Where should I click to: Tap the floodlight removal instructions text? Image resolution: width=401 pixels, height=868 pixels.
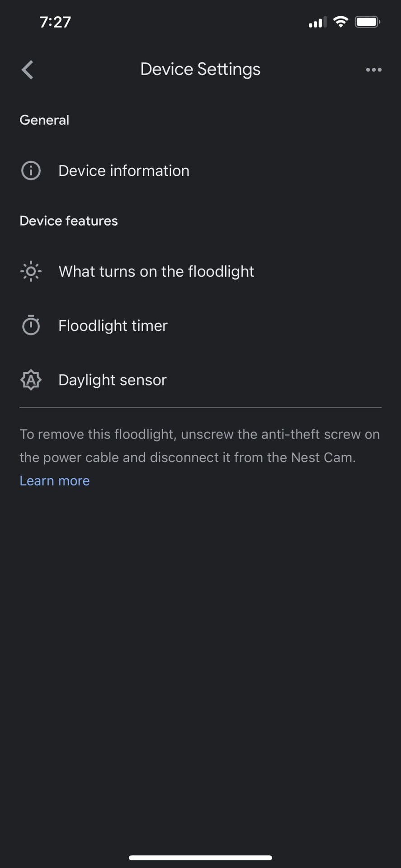(x=199, y=446)
